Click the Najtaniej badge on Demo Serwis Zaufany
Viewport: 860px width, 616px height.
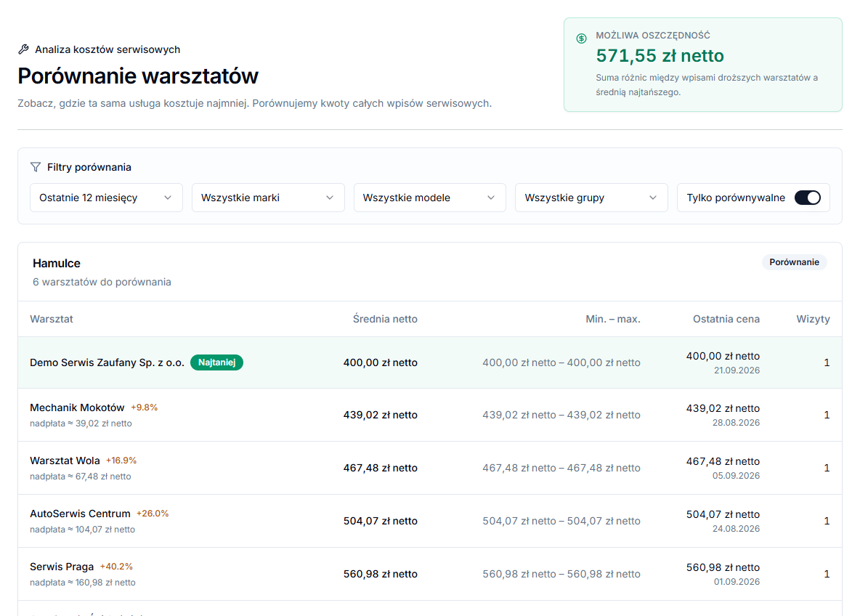216,362
